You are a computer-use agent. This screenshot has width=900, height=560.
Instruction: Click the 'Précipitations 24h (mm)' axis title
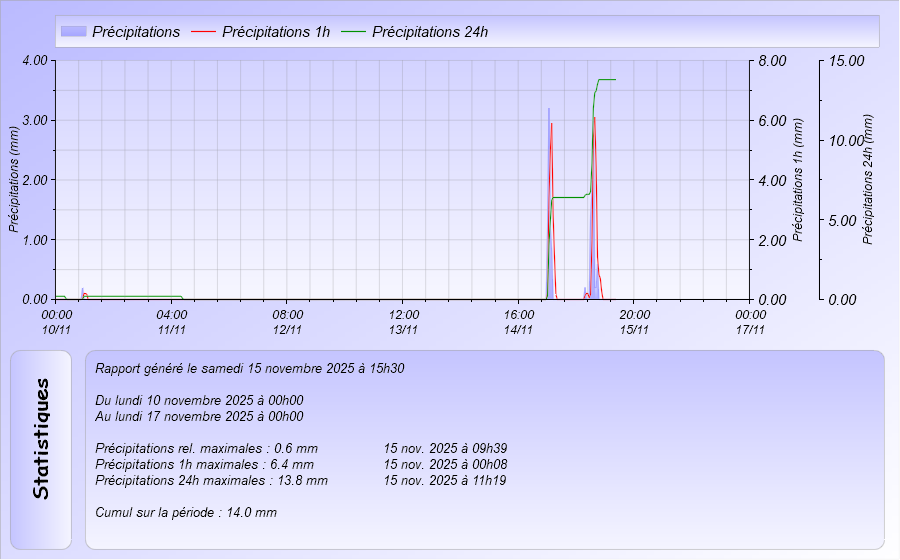[868, 180]
